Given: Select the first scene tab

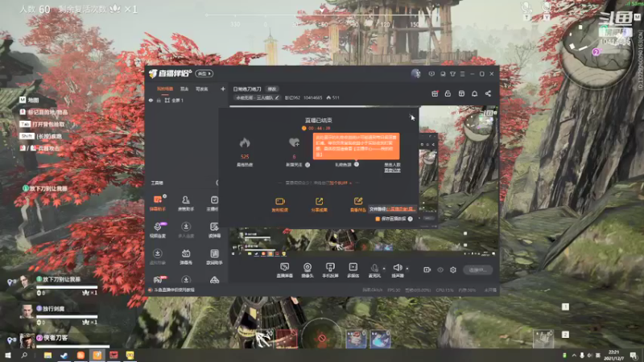Looking at the screenshot, I should 165,88.
